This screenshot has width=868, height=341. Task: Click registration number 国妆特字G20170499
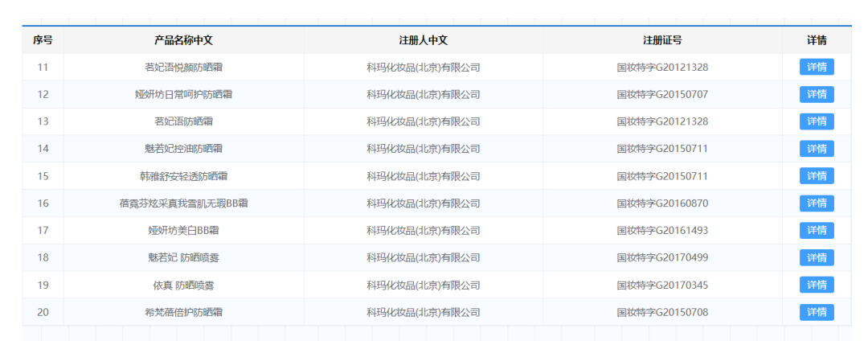point(662,258)
